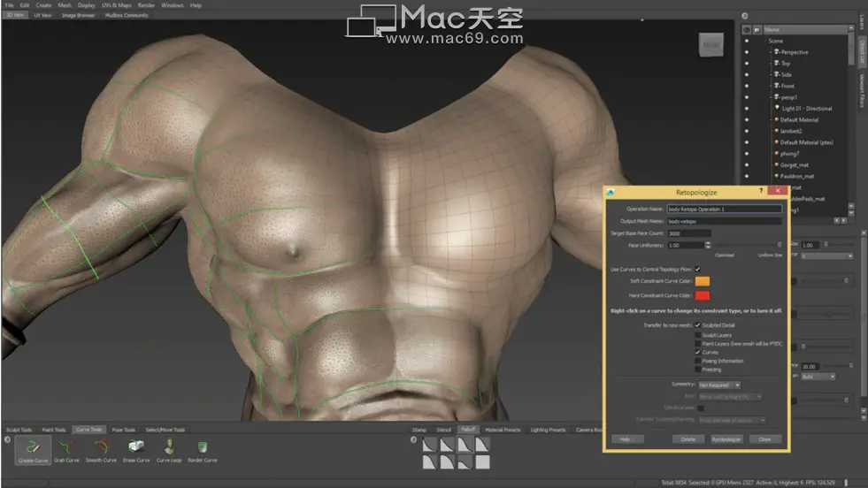This screenshot has width=868, height=488.
Task: Click the Target Base Face Count field
Action: point(688,233)
